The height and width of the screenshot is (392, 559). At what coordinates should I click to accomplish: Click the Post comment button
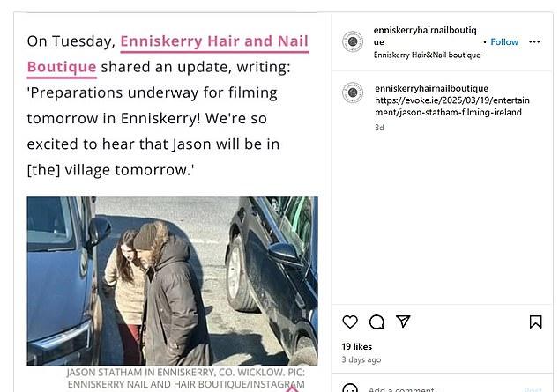tap(533, 389)
